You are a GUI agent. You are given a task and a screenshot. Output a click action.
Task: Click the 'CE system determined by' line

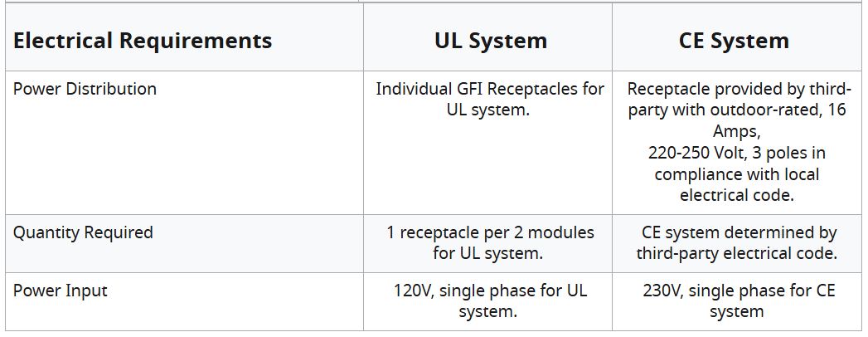click(739, 232)
